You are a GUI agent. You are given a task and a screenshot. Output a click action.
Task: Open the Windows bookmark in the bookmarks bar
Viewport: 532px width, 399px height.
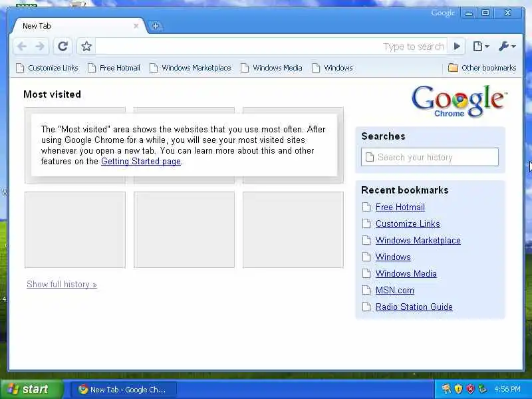coord(332,68)
